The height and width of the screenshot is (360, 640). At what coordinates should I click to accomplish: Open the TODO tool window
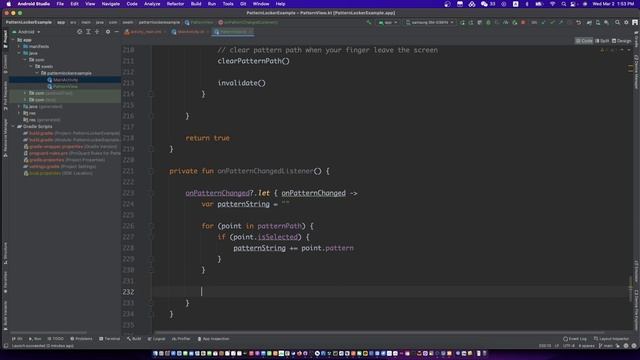point(56,339)
